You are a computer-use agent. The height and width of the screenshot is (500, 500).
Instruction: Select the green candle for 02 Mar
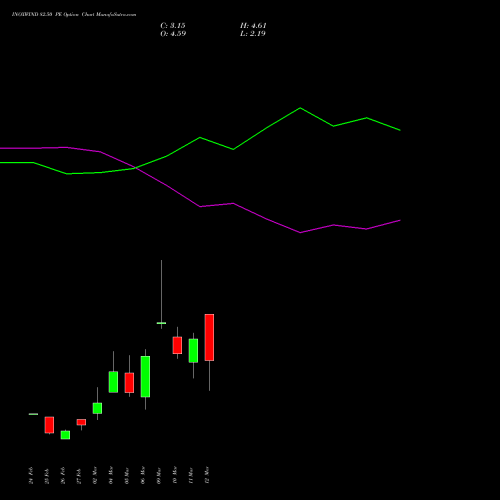coord(97,408)
